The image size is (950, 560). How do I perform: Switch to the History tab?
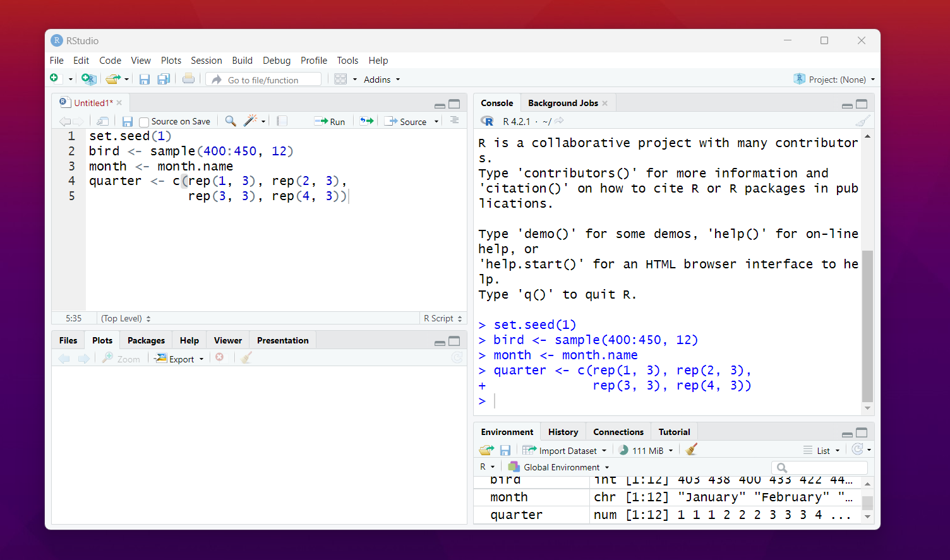tap(563, 432)
